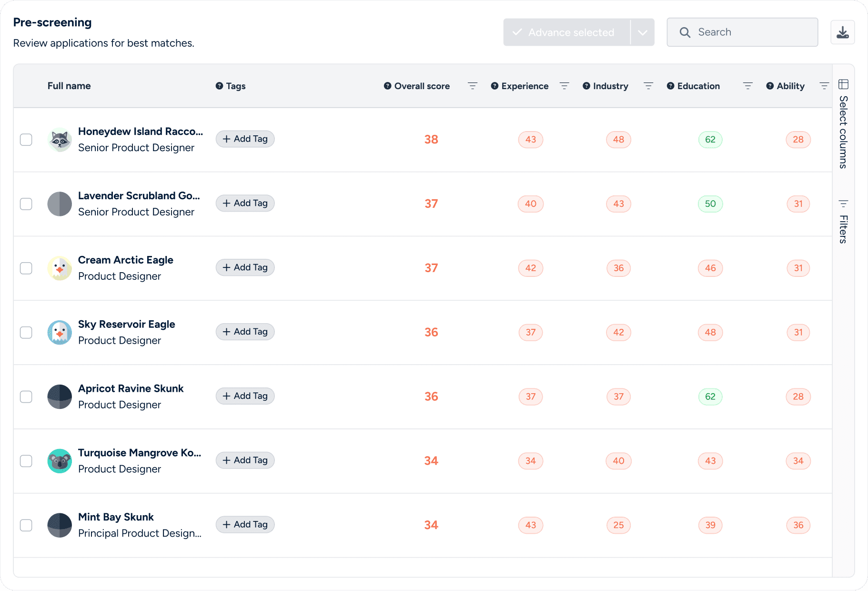Select the checkbox for Cream Arctic Eagle

(x=26, y=268)
